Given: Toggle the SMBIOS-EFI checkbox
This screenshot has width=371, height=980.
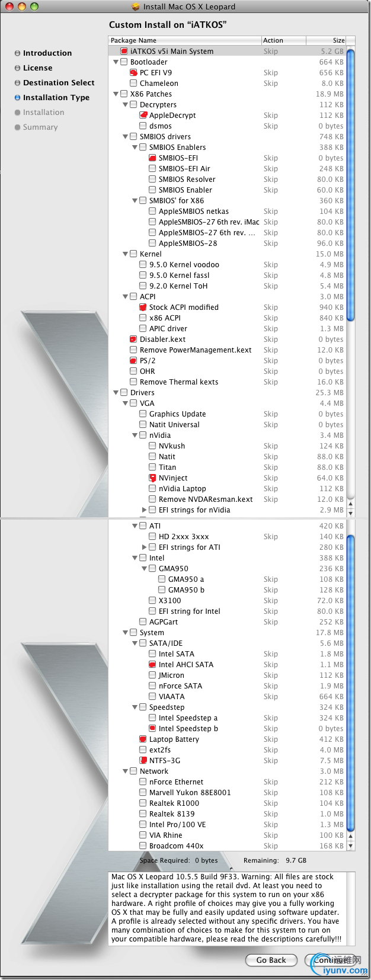Looking at the screenshot, I should click(x=152, y=158).
